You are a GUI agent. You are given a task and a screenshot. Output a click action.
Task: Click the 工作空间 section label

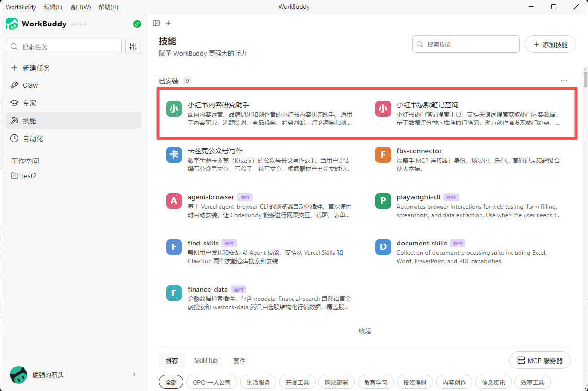click(x=25, y=161)
